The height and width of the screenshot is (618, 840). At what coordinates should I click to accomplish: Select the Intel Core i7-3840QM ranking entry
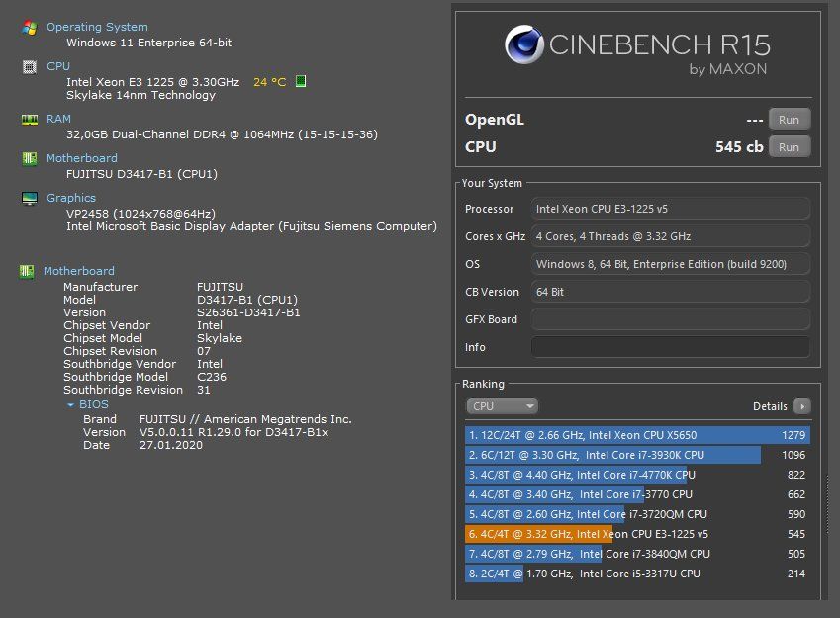[x=637, y=555]
